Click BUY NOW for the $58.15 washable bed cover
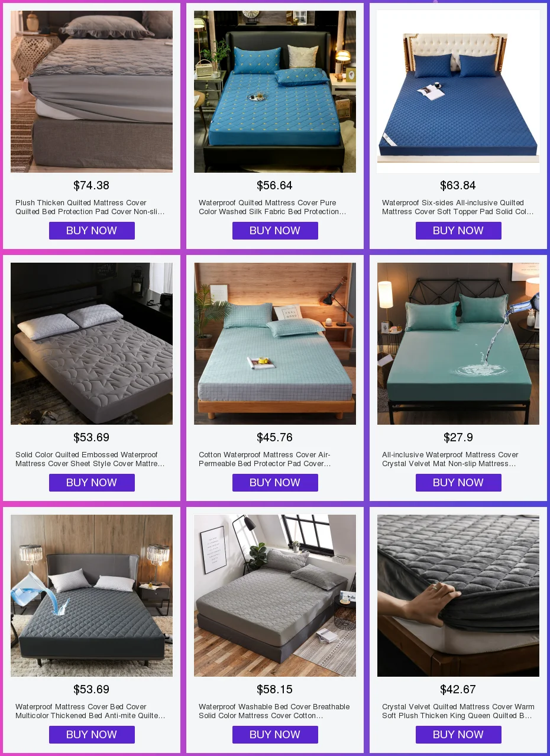550x756 pixels. tap(275, 735)
